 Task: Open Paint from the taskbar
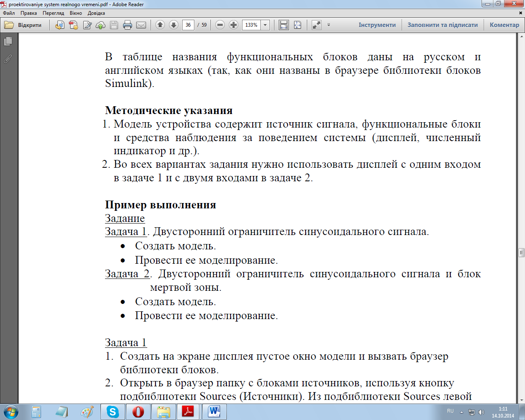point(87,412)
